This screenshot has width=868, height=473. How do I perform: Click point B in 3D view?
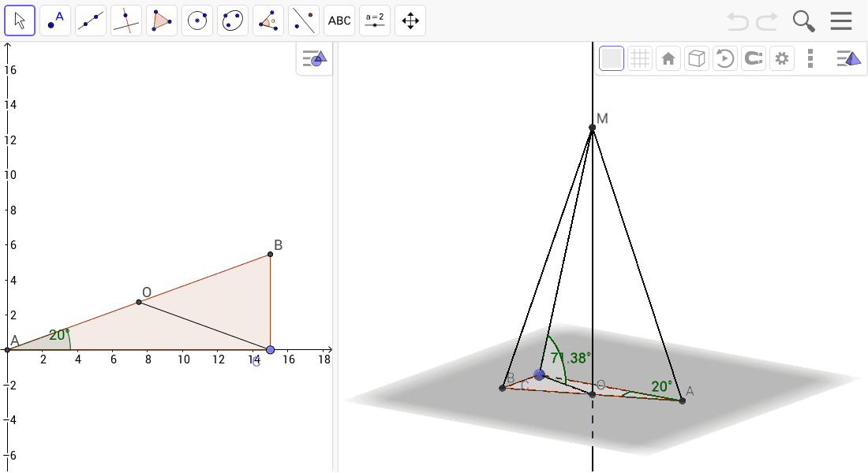[502, 388]
